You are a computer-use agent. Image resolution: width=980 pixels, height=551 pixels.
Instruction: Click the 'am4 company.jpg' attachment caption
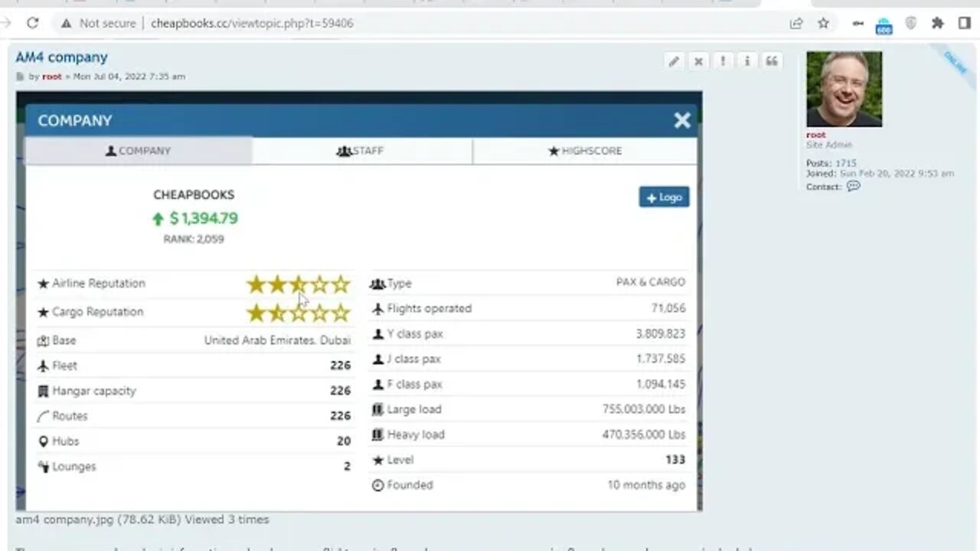142,520
